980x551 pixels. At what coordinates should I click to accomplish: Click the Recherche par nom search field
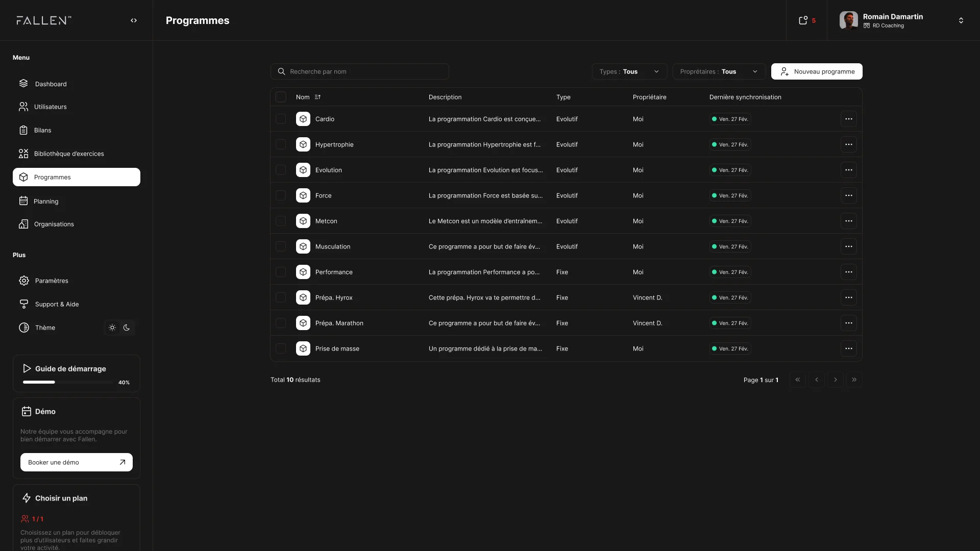(x=360, y=71)
